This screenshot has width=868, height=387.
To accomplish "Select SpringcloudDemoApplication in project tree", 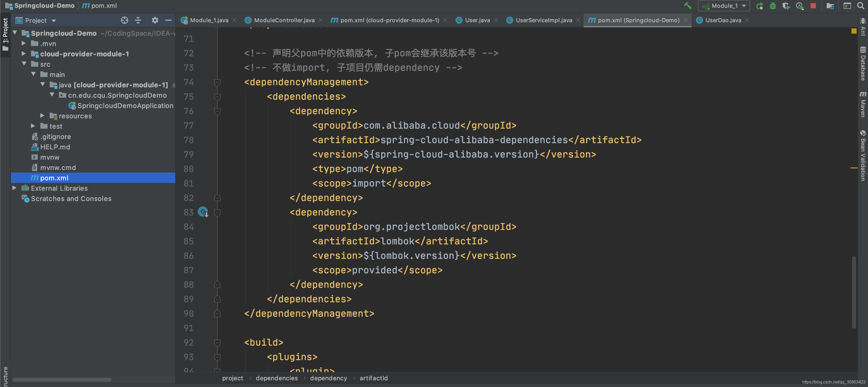I will pyautogui.click(x=125, y=105).
